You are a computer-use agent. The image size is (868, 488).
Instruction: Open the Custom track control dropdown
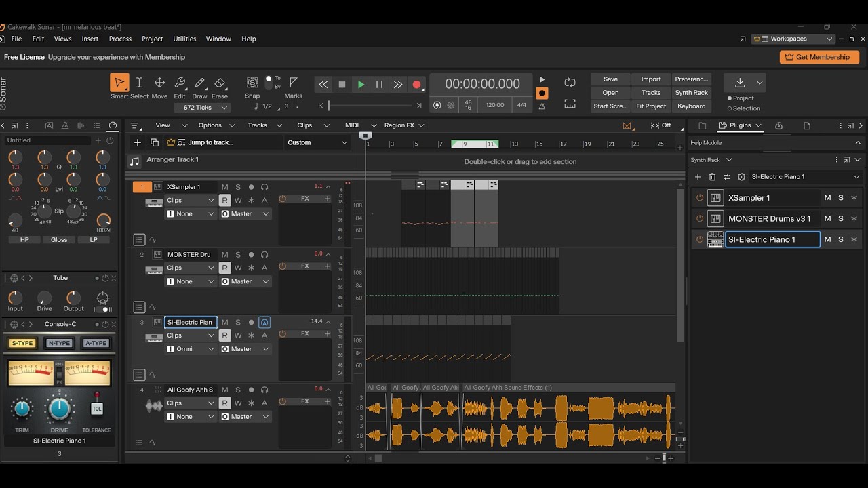(x=317, y=142)
